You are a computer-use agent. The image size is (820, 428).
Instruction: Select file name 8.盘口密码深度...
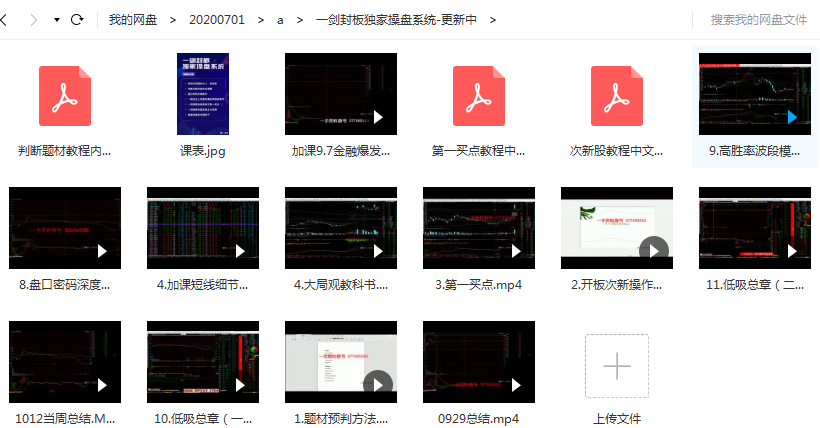(65, 285)
